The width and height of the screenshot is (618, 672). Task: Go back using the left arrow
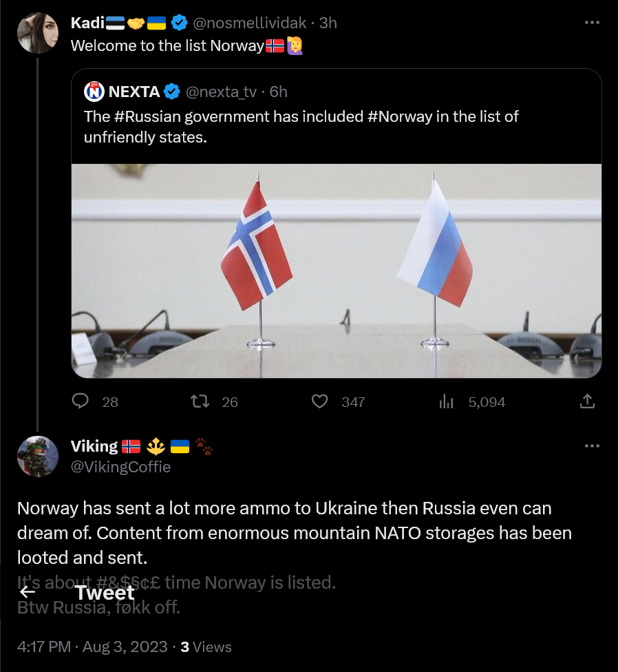pyautogui.click(x=28, y=592)
